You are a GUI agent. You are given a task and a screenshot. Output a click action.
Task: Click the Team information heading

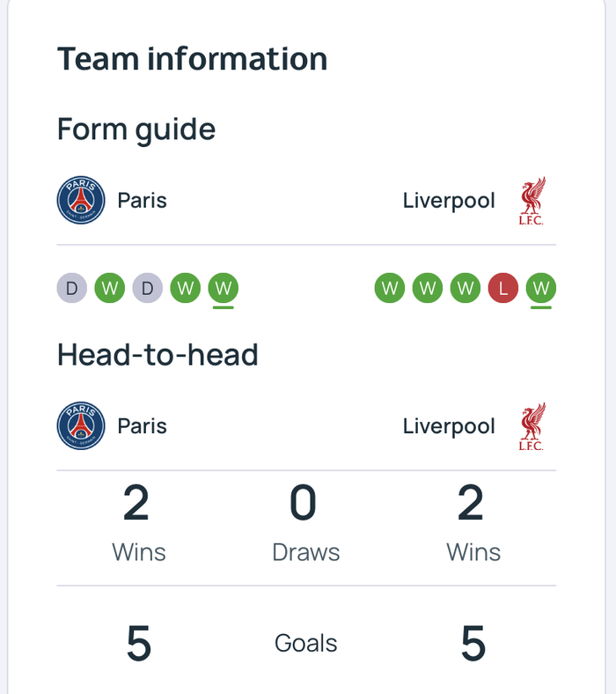tap(192, 59)
